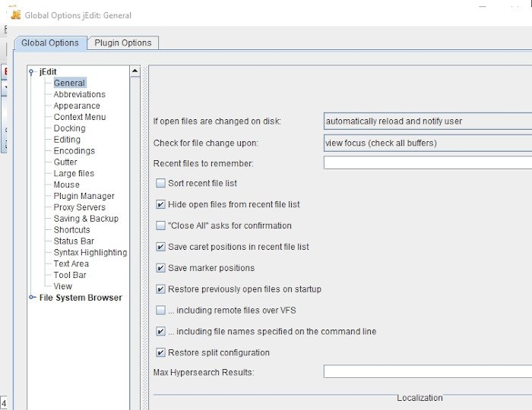The height and width of the screenshot is (410, 532).
Task: Open the Plugin Manager options pane
Action: point(84,196)
